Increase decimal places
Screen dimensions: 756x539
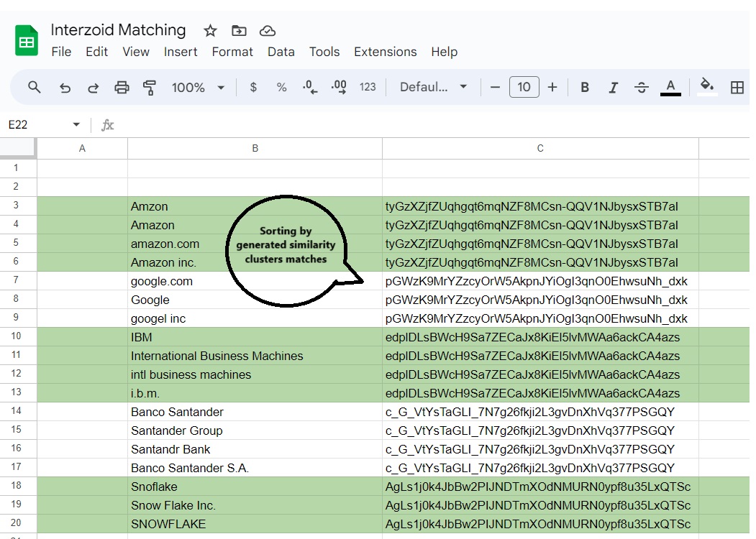pos(339,87)
